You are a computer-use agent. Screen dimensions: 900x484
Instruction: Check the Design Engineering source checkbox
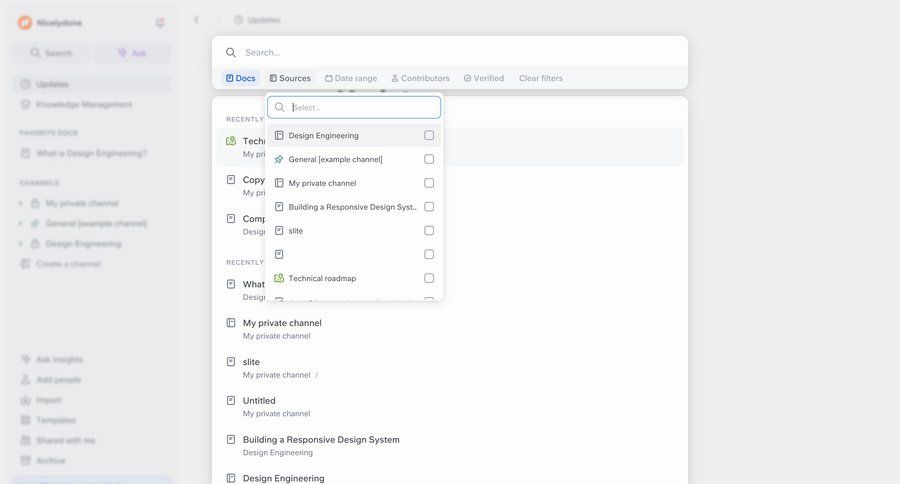429,135
